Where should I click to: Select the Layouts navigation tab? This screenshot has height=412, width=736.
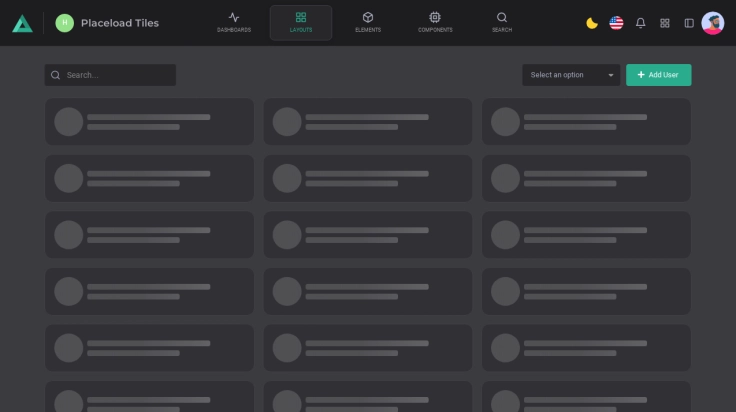[x=301, y=22]
